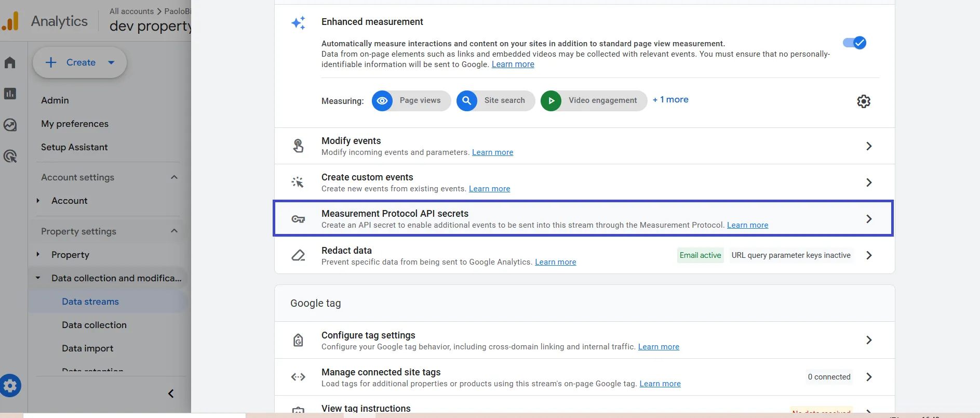Click Learn more link for Modify events
The height and width of the screenshot is (418, 980).
492,152
